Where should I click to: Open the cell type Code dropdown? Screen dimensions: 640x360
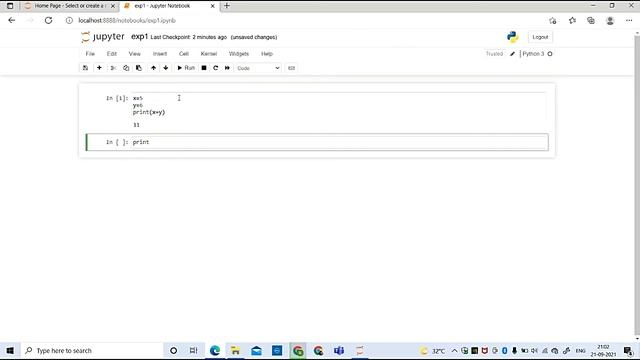tap(258, 68)
